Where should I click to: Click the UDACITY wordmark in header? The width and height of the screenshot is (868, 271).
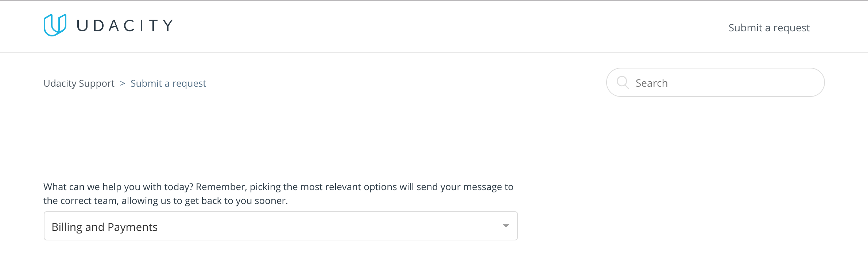pyautogui.click(x=125, y=25)
